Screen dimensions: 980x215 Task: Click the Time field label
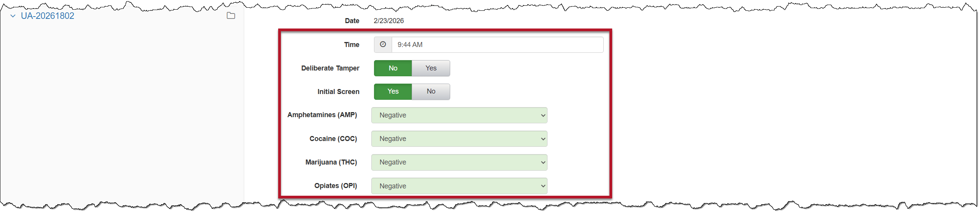pyautogui.click(x=352, y=45)
